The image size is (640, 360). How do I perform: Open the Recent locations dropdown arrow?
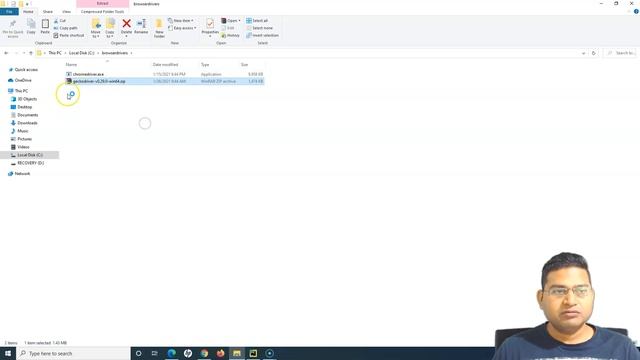pyautogui.click(x=24, y=53)
